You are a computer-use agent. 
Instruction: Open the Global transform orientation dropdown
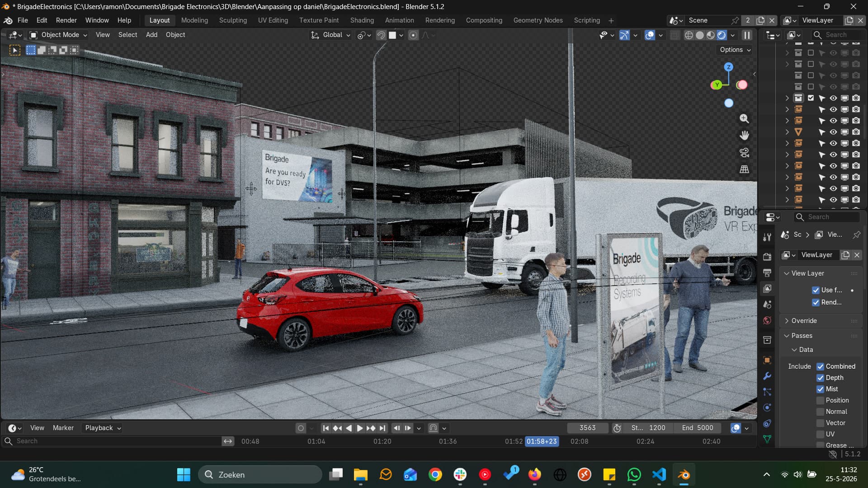[330, 35]
